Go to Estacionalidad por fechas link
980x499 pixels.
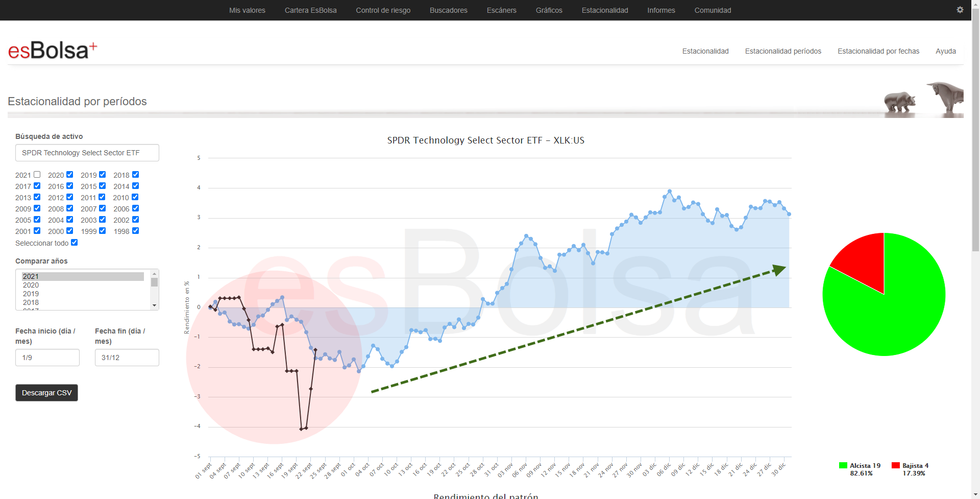[x=878, y=51]
